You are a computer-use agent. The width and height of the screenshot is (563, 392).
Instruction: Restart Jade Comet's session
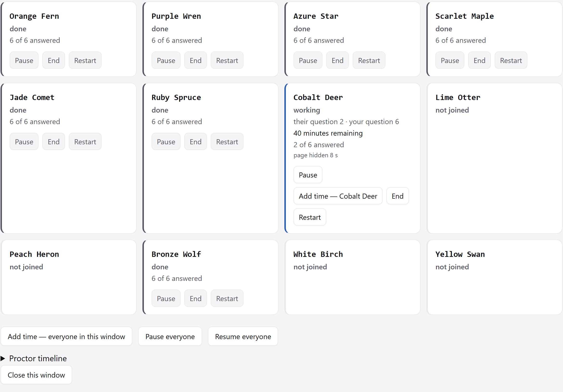85,142
